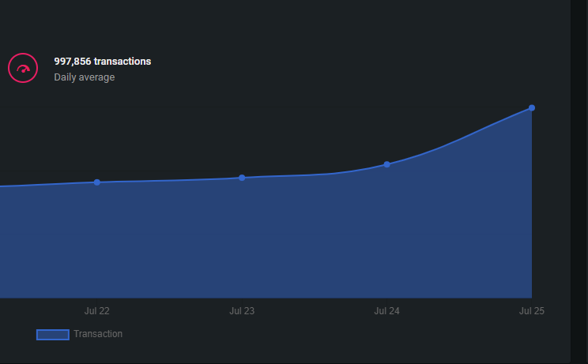Click the pink speedometer daily average icon
The height and width of the screenshot is (364, 588).
coord(23,68)
